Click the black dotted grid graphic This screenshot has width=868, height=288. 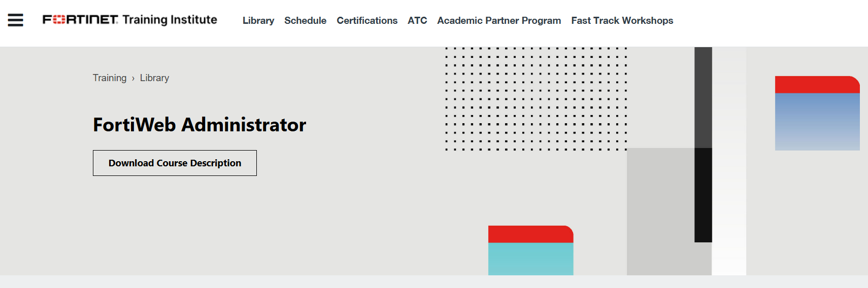(x=536, y=99)
